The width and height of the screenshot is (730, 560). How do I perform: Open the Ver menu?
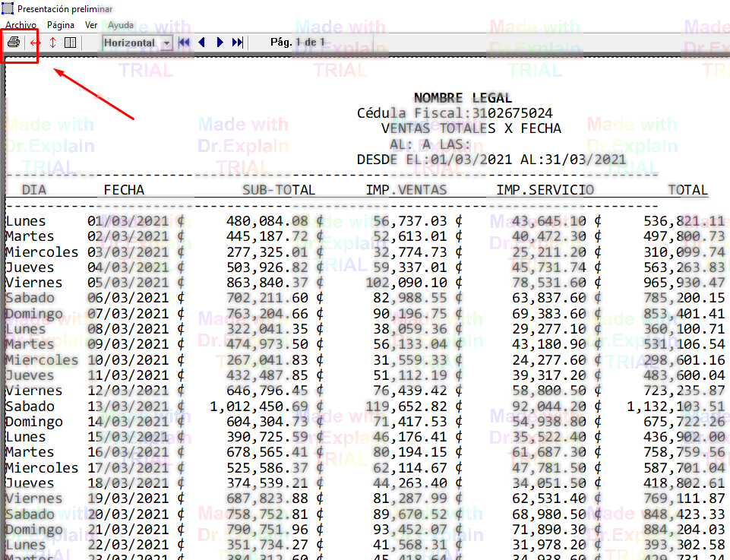pyautogui.click(x=91, y=25)
